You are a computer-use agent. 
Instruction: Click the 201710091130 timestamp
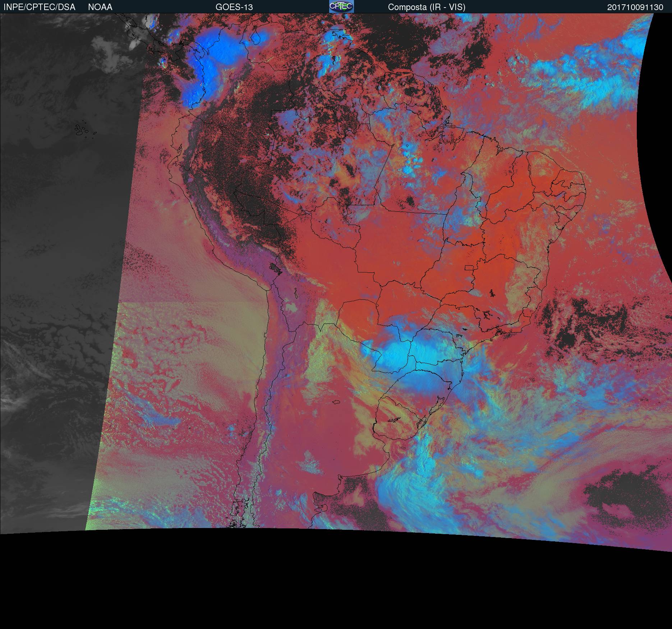(635, 7)
